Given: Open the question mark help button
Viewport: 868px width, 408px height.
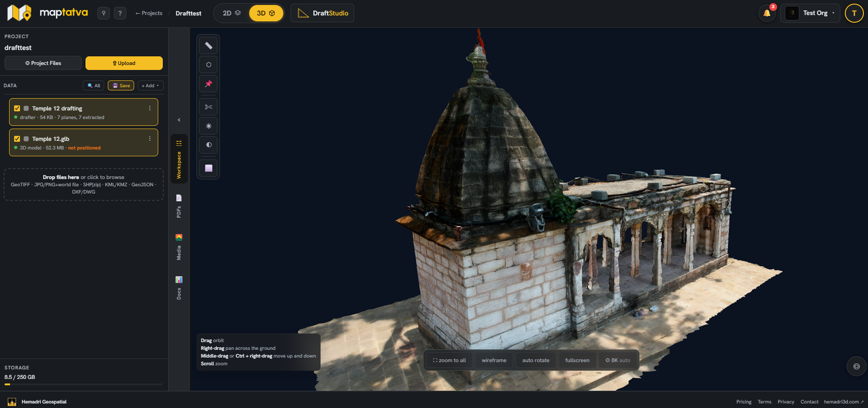Looking at the screenshot, I should 120,13.
